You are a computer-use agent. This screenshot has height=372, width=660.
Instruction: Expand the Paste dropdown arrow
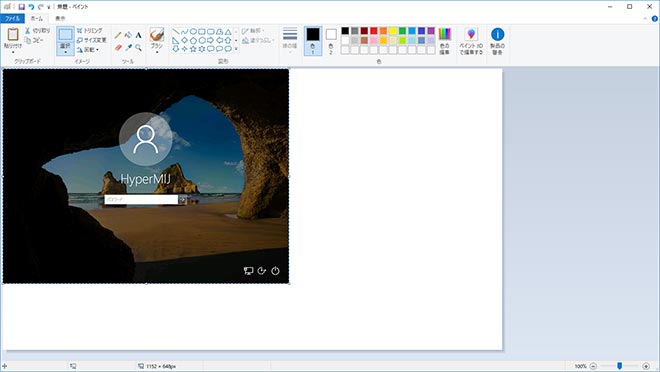pos(13,52)
